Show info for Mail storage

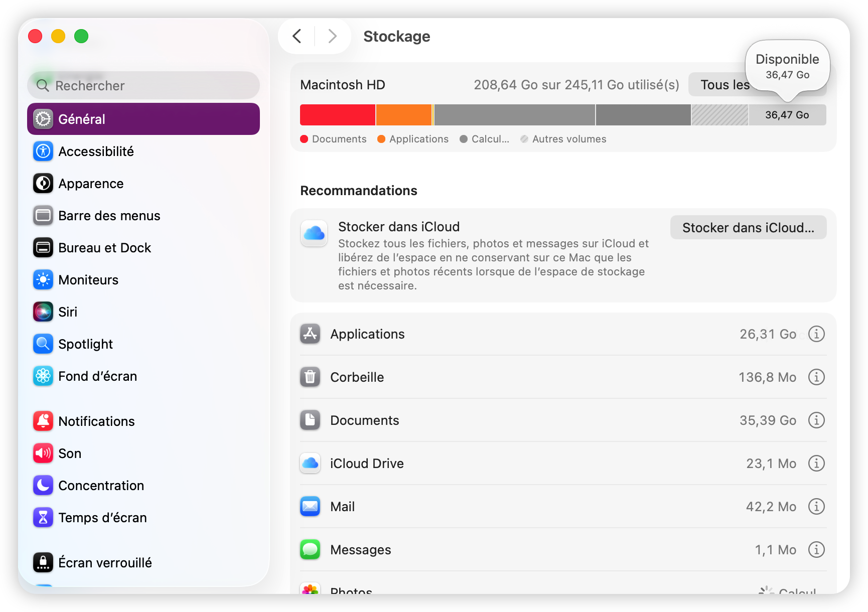click(816, 506)
